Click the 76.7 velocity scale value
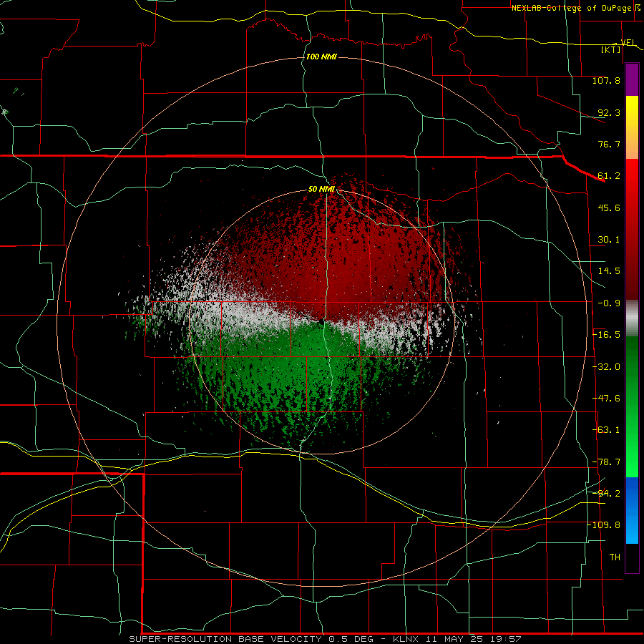The height and width of the screenshot is (644, 644). 609,144
